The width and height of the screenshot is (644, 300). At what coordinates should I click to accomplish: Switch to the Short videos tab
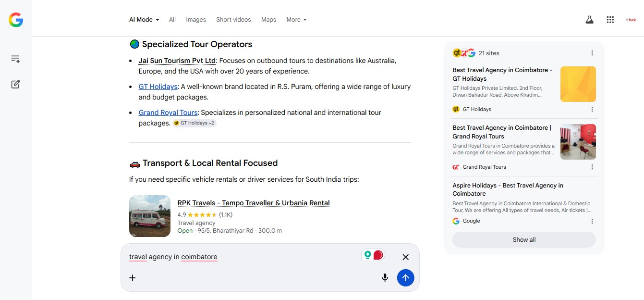[x=233, y=20]
